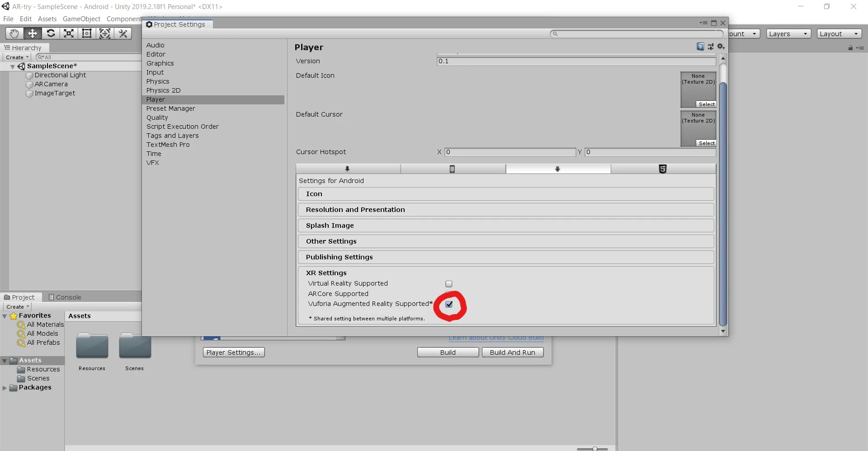Switch to the Console tab

(65, 297)
